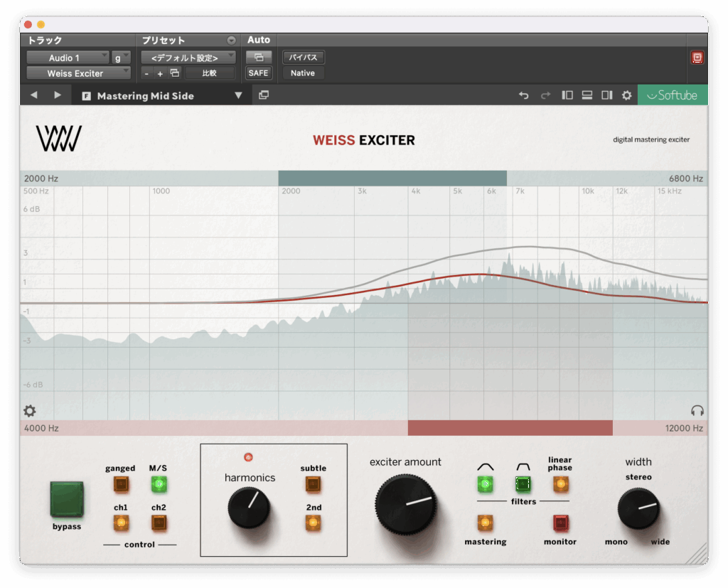Open analyzer settings gear on graph
The width and height of the screenshot is (728, 588).
30,410
